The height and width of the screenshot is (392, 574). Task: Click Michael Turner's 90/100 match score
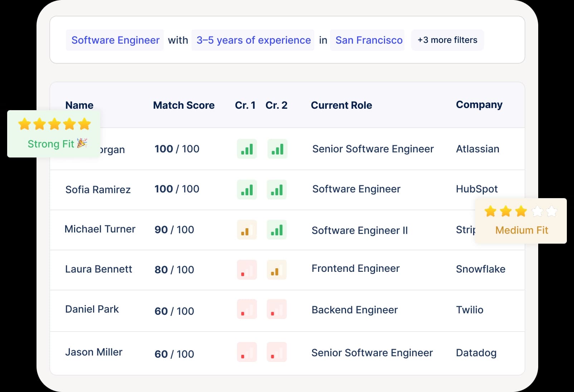click(x=173, y=230)
